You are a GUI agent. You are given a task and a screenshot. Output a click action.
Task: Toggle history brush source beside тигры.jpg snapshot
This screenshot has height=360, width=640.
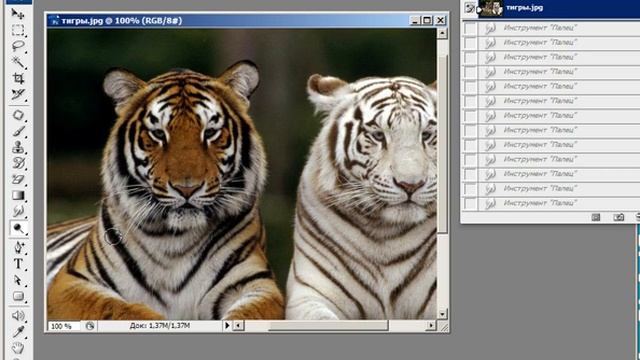pos(470,8)
